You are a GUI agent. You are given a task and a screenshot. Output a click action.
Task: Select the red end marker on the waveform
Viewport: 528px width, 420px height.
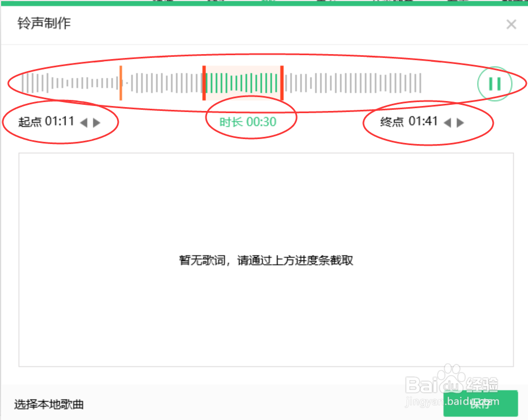[281, 83]
